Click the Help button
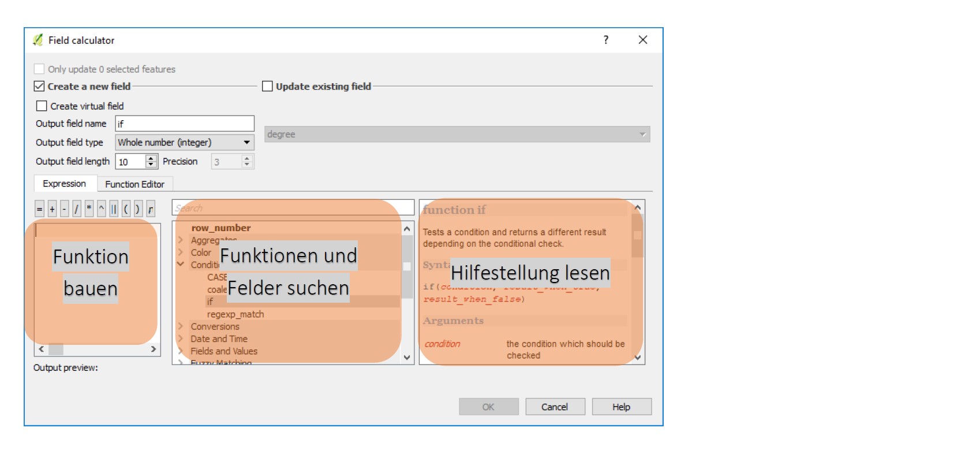This screenshot has width=980, height=461. click(x=621, y=407)
